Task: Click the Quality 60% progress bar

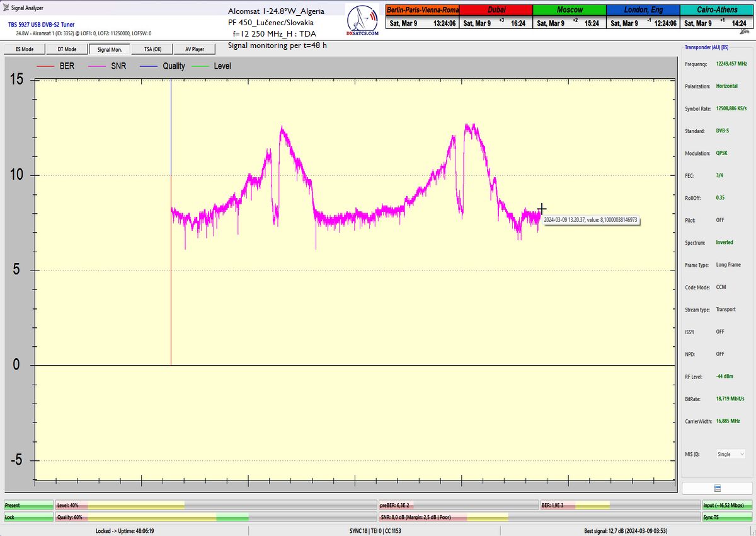Action: click(152, 517)
